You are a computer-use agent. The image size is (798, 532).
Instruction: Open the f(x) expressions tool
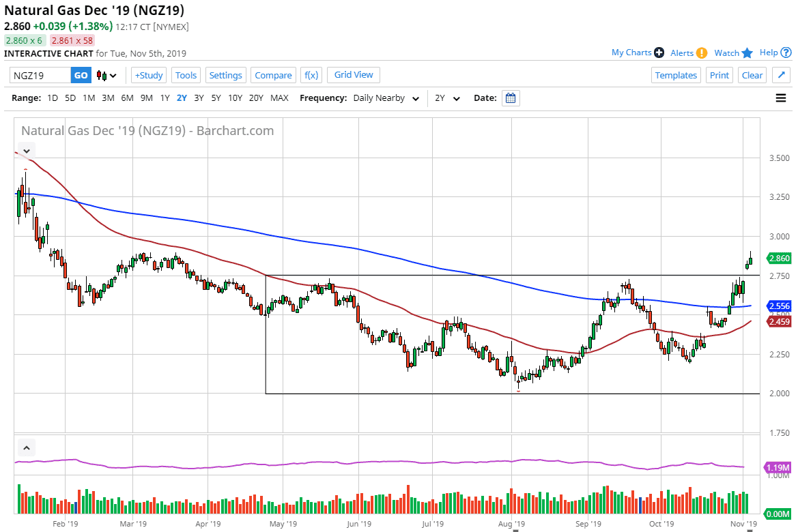point(311,75)
